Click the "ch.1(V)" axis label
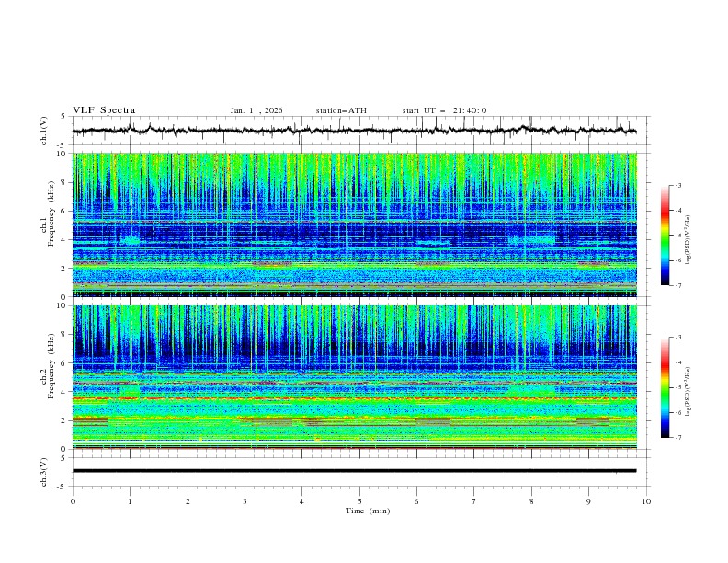 coord(44,131)
